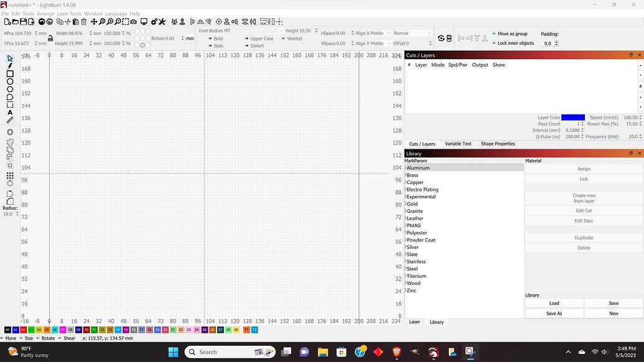Select the Offset shapes tool

pos(10,132)
